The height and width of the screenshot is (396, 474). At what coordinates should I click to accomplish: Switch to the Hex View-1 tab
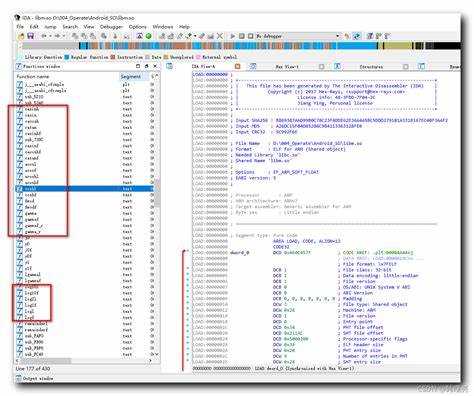(287, 67)
